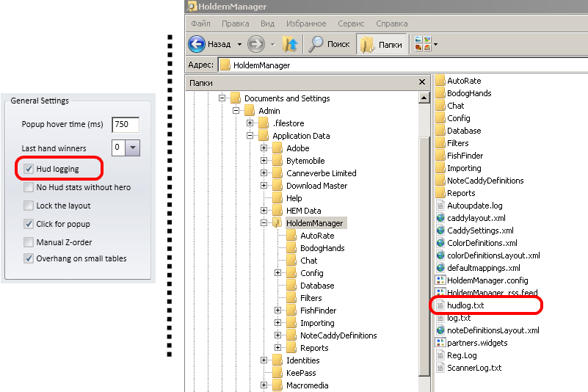
Task: Click the partners.widgets file icon
Action: coord(440,343)
